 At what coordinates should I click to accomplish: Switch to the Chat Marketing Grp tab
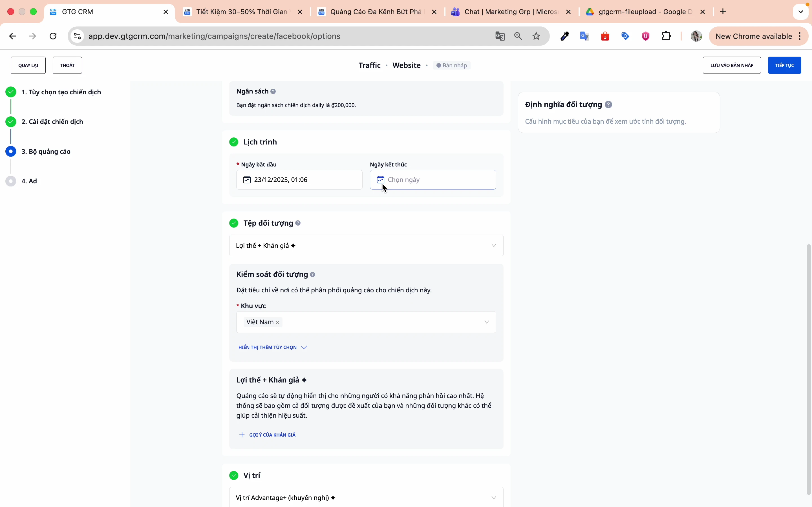click(x=510, y=12)
